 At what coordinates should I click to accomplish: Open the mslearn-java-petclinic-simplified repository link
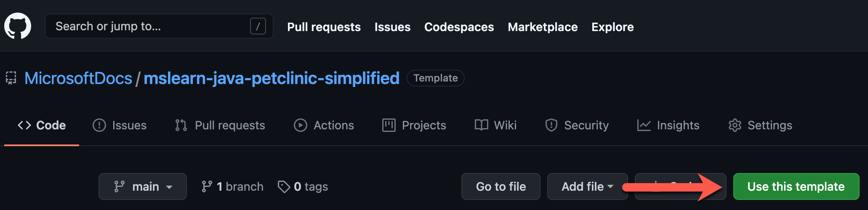click(x=272, y=78)
